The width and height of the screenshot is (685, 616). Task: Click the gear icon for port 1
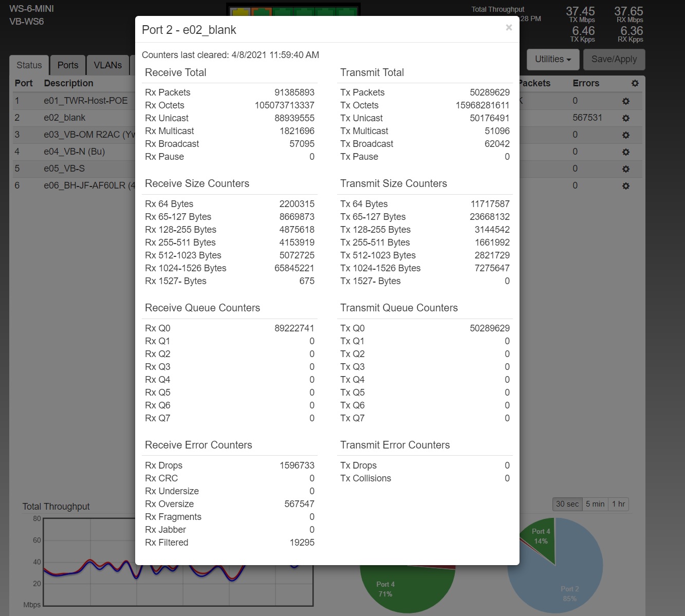click(625, 101)
